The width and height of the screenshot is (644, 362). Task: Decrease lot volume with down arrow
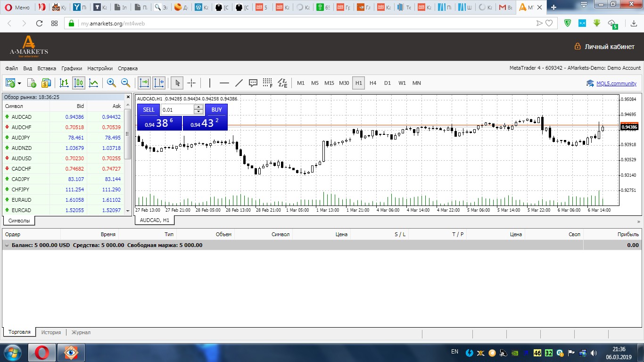tap(198, 112)
